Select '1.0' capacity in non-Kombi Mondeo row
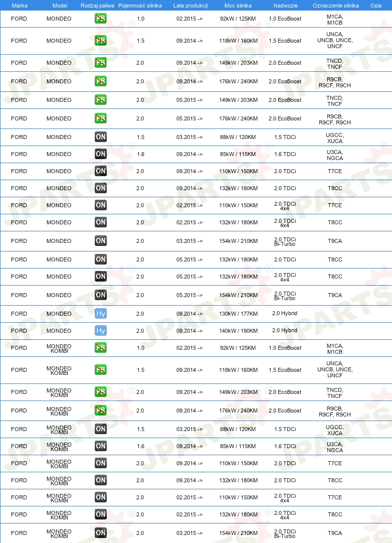This screenshot has height=543, width=392. pyautogui.click(x=140, y=19)
